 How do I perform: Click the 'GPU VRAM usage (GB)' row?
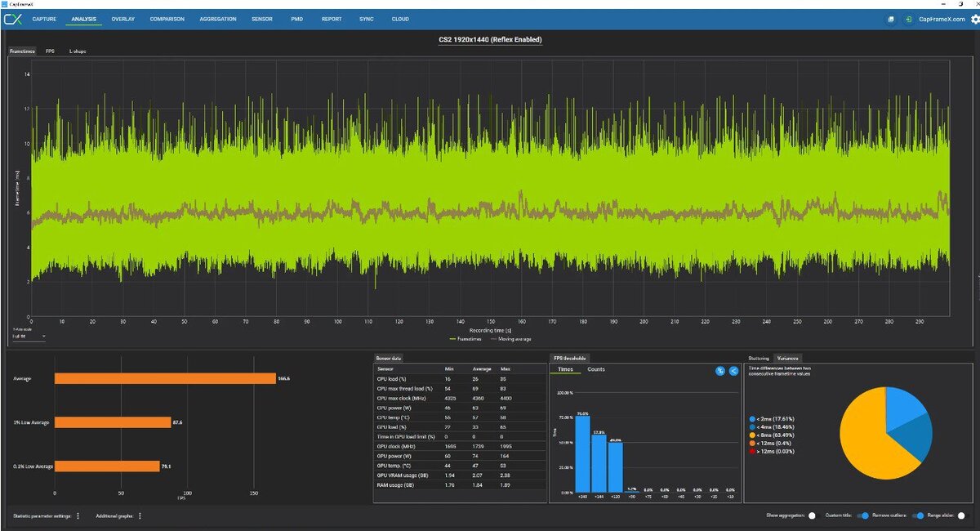pos(460,475)
